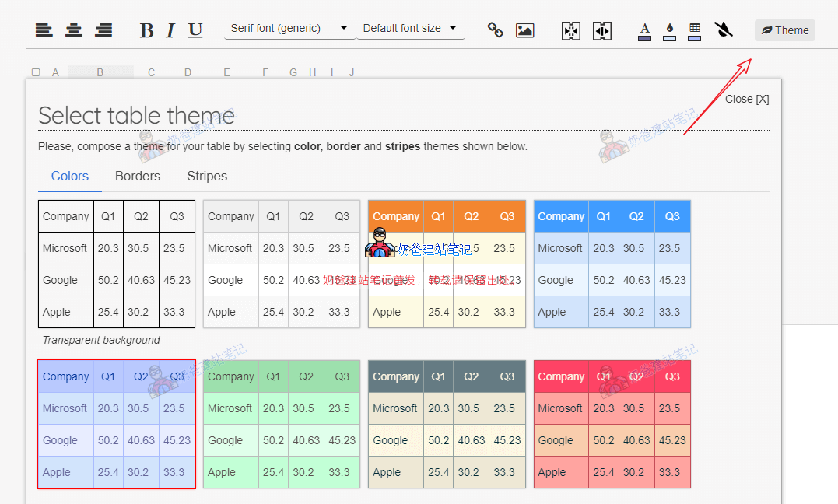Insert a hyperlink using link icon
This screenshot has height=504, width=838.
(x=495, y=30)
